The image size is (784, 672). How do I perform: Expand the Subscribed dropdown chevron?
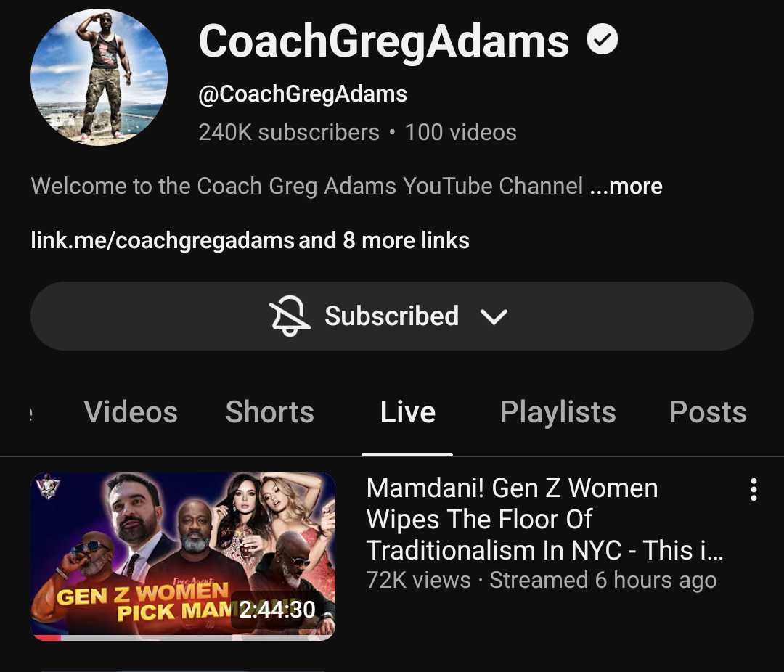(494, 316)
